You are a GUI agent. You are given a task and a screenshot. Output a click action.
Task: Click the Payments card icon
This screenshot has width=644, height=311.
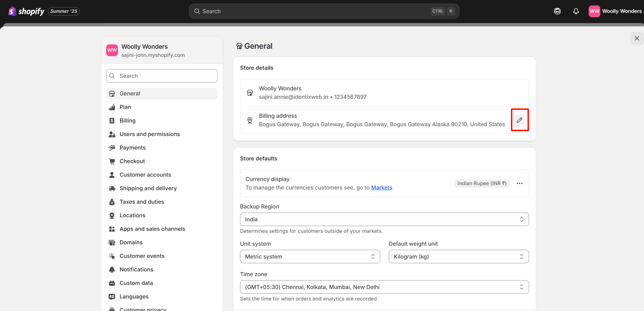coord(112,148)
